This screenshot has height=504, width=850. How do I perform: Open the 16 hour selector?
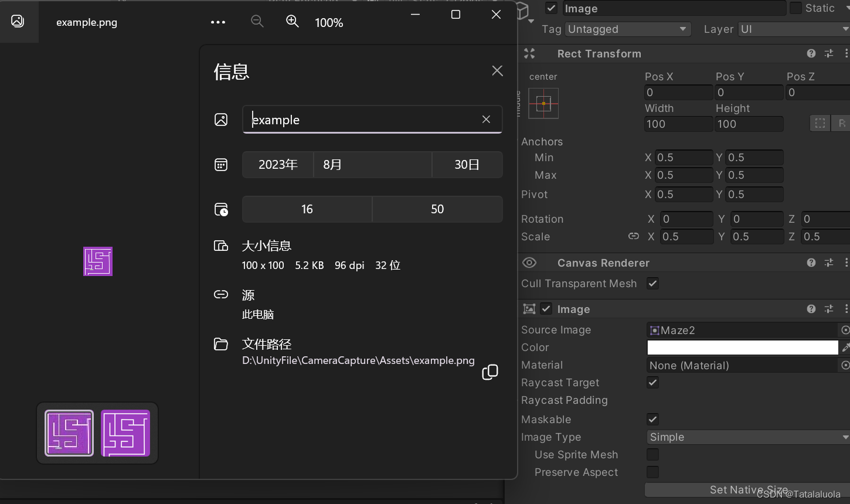click(x=307, y=209)
